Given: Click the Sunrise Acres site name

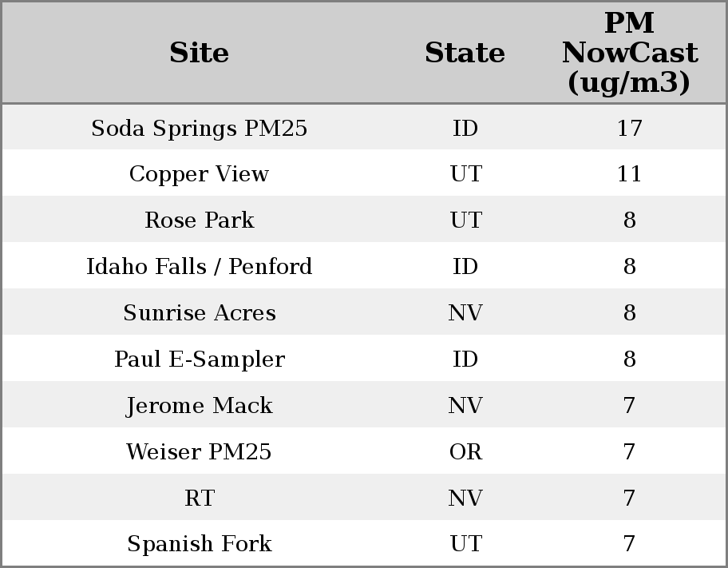Looking at the screenshot, I should click(x=199, y=313).
